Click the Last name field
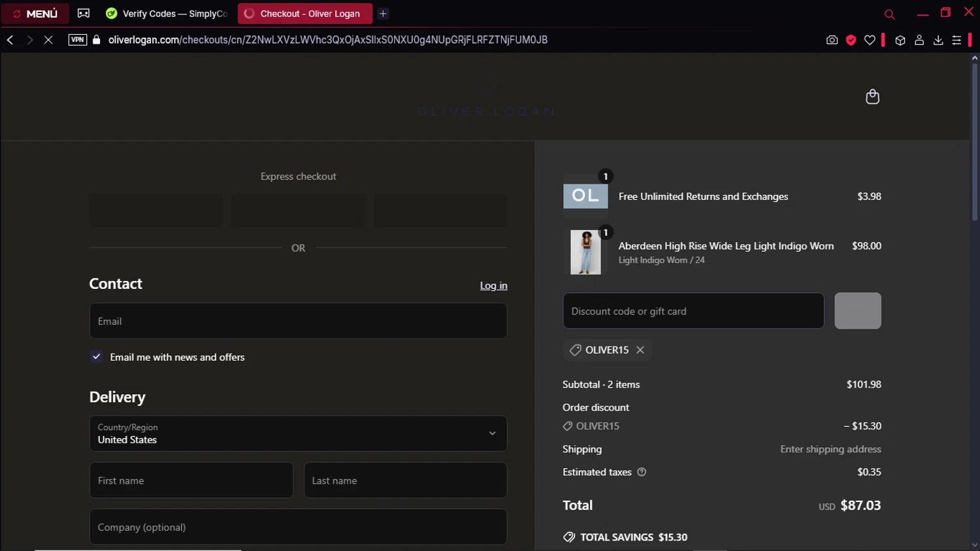 tap(406, 480)
